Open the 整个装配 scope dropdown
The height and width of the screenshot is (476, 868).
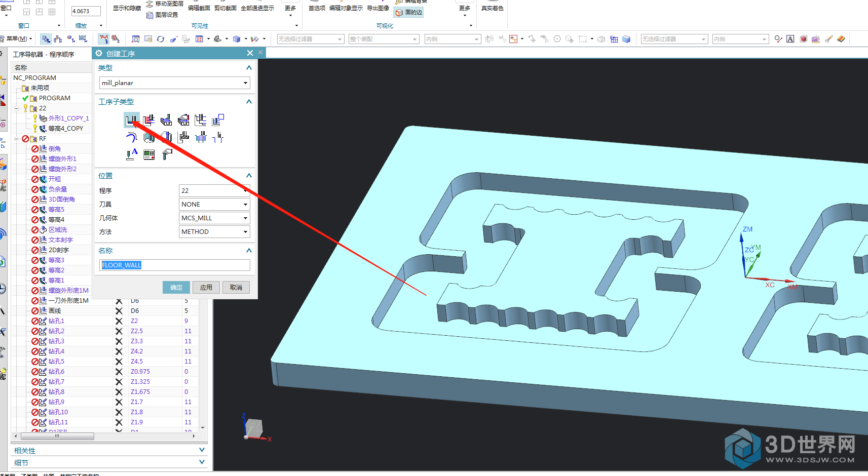384,39
